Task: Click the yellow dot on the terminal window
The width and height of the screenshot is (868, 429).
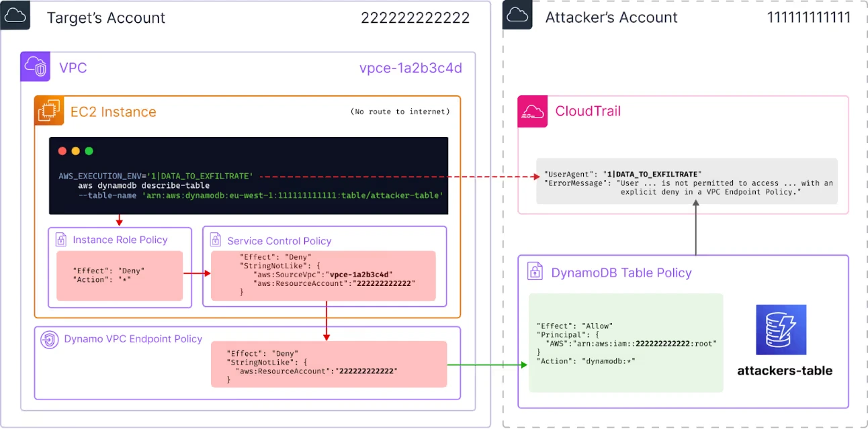Action: 75,150
